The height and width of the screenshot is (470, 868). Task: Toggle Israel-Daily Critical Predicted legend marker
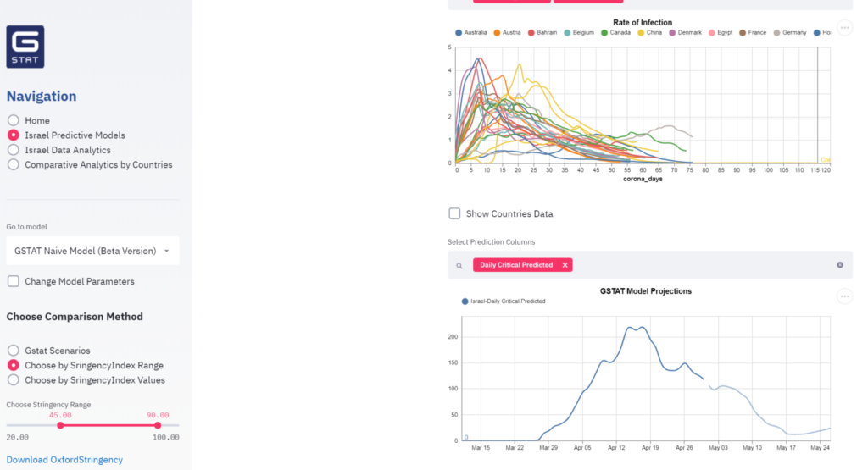(x=465, y=301)
